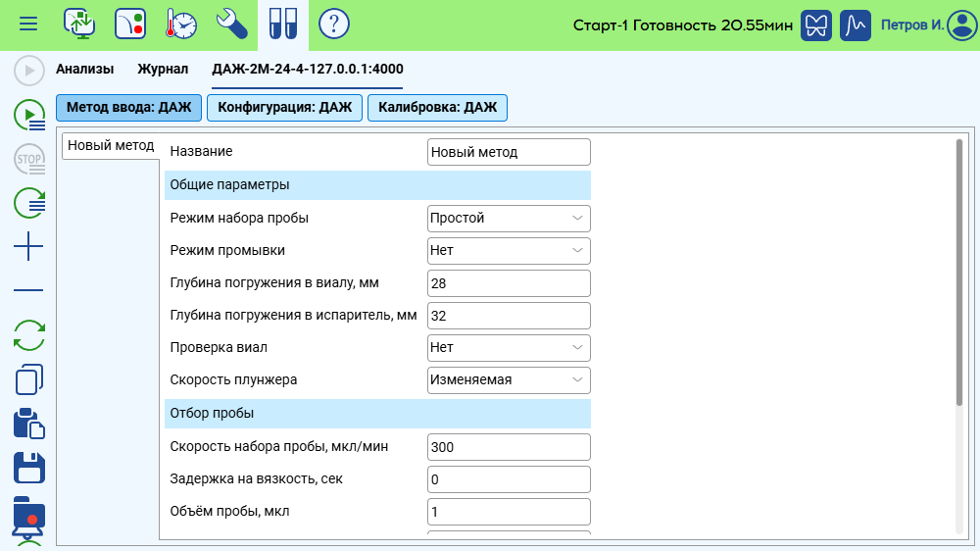Select the test tube vials icon
The width and height of the screenshot is (980, 551).
pos(283,24)
